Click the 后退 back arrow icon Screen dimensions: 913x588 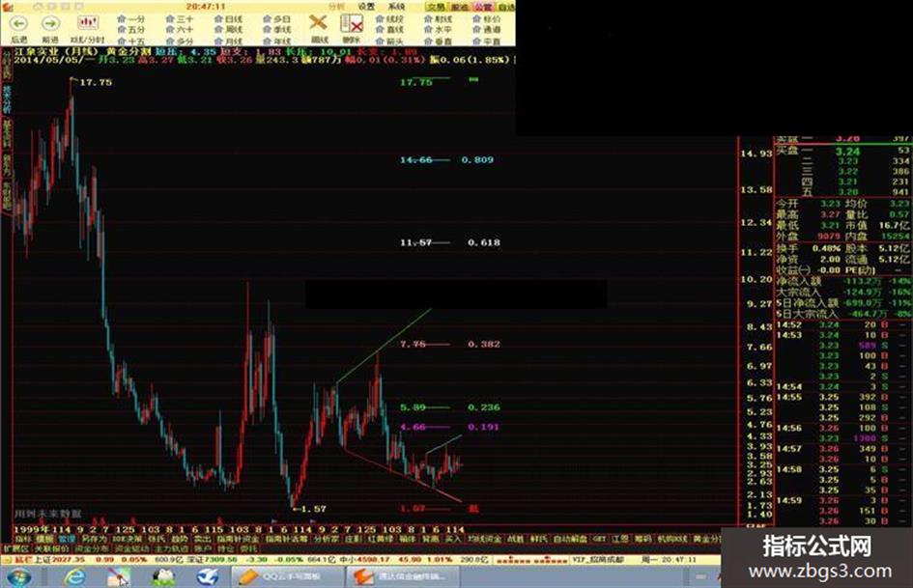[19, 24]
